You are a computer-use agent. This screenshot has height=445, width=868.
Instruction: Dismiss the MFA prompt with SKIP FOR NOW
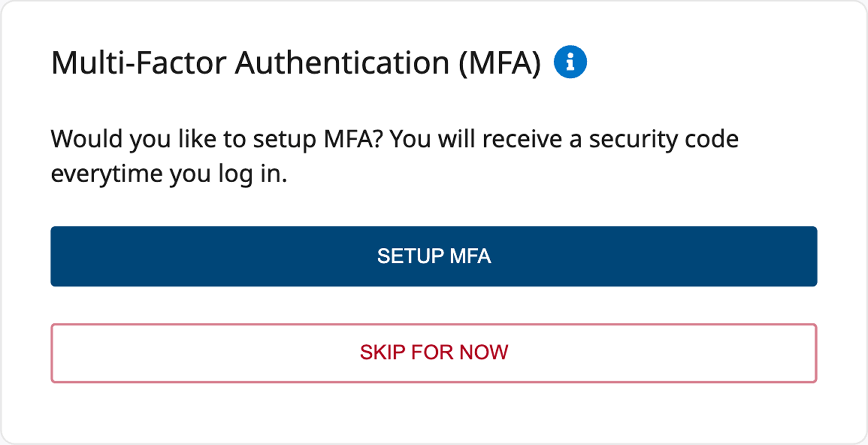434,353
